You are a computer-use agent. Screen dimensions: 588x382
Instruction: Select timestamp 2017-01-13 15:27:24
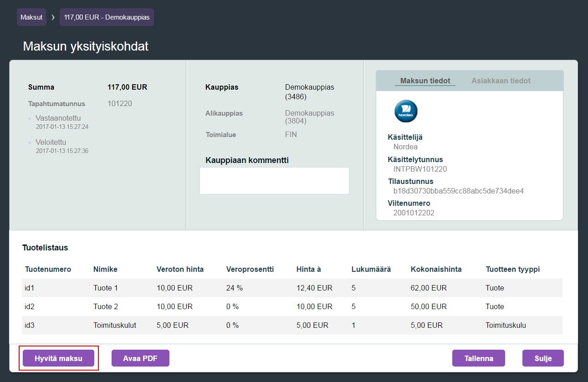click(62, 127)
